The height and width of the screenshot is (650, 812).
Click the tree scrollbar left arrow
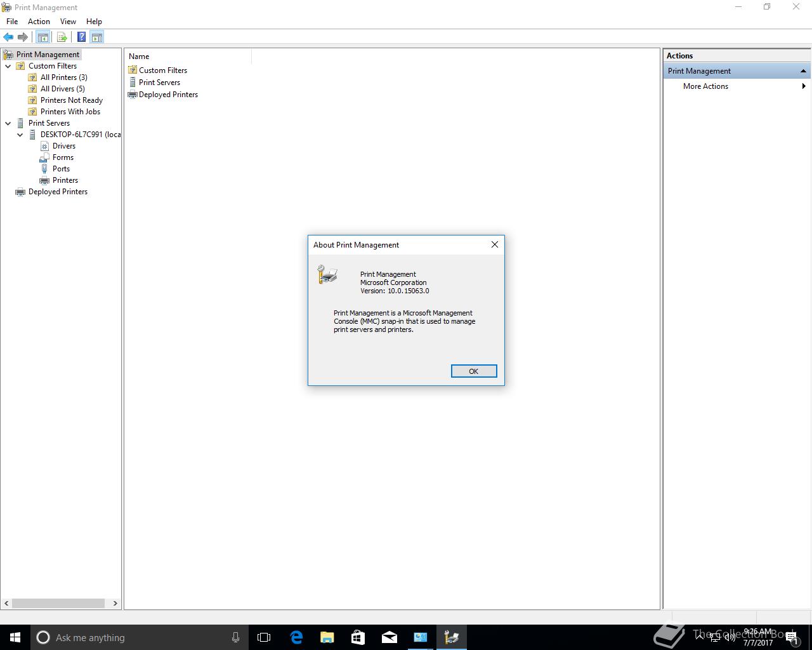point(7,603)
